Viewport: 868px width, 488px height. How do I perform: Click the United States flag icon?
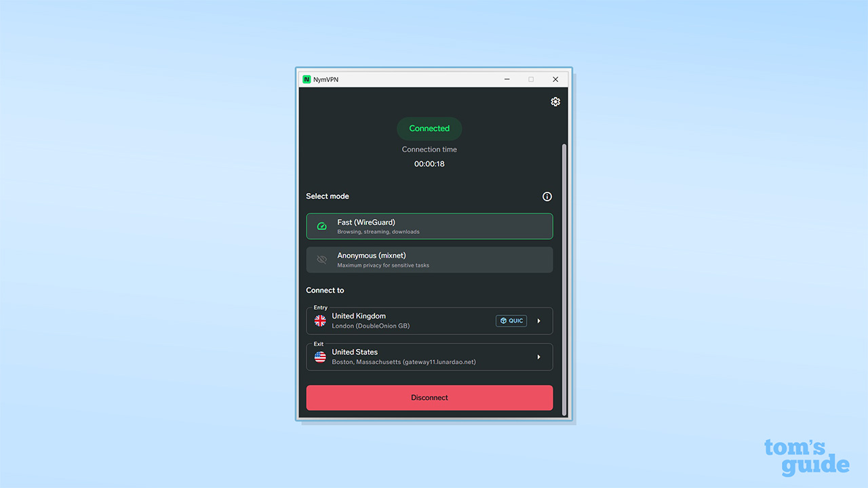(x=319, y=357)
